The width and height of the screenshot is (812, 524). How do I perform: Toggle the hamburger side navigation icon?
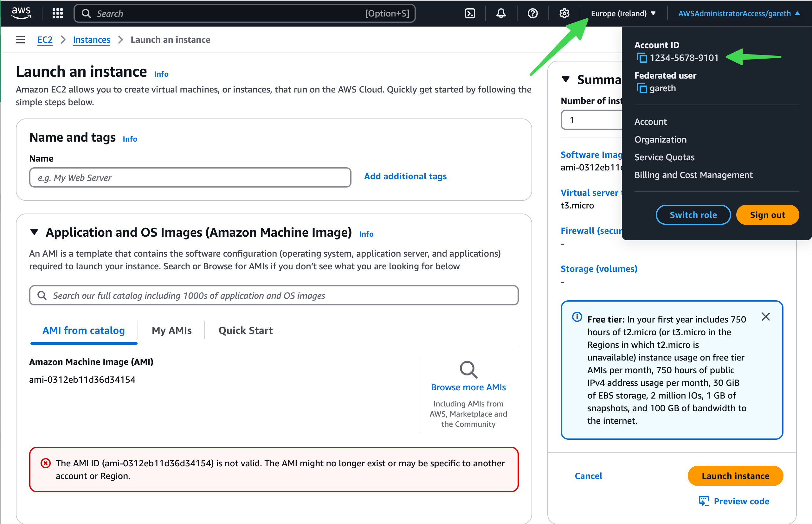tap(20, 40)
